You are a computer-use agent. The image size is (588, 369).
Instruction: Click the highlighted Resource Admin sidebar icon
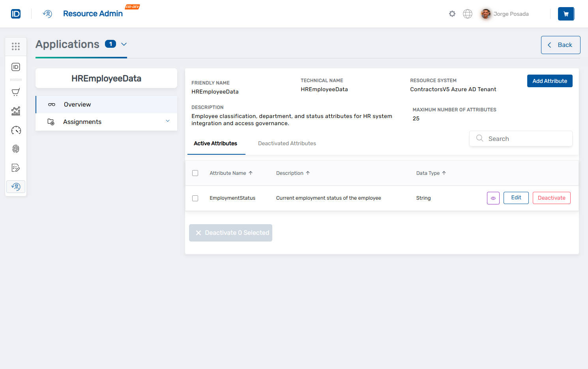pyautogui.click(x=16, y=186)
